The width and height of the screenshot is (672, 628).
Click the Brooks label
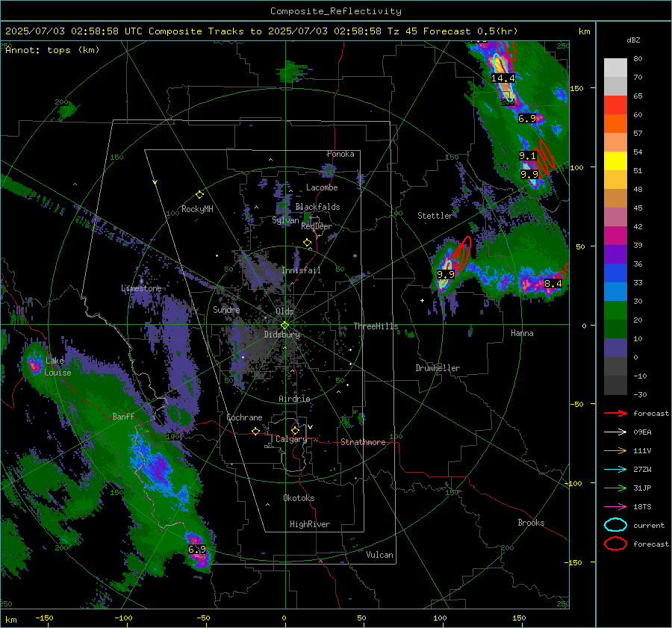531,523
